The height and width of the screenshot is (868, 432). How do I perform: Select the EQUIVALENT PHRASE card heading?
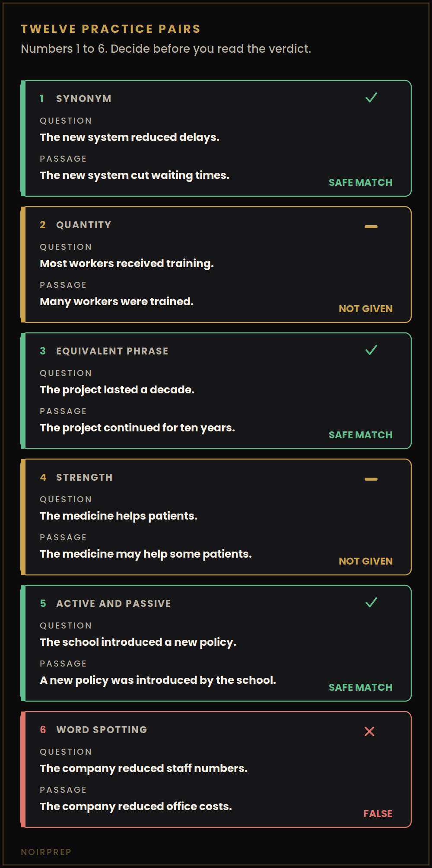click(112, 351)
